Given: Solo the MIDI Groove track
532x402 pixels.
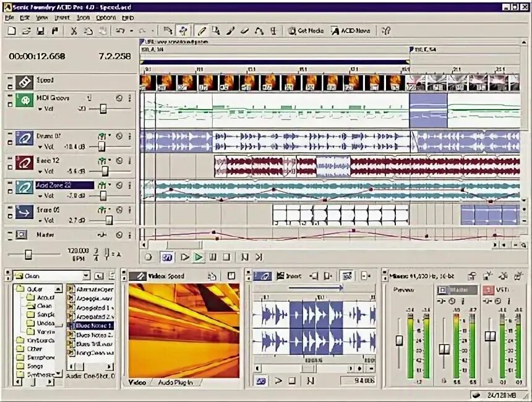Looking at the screenshot, I should pyautogui.click(x=129, y=98).
